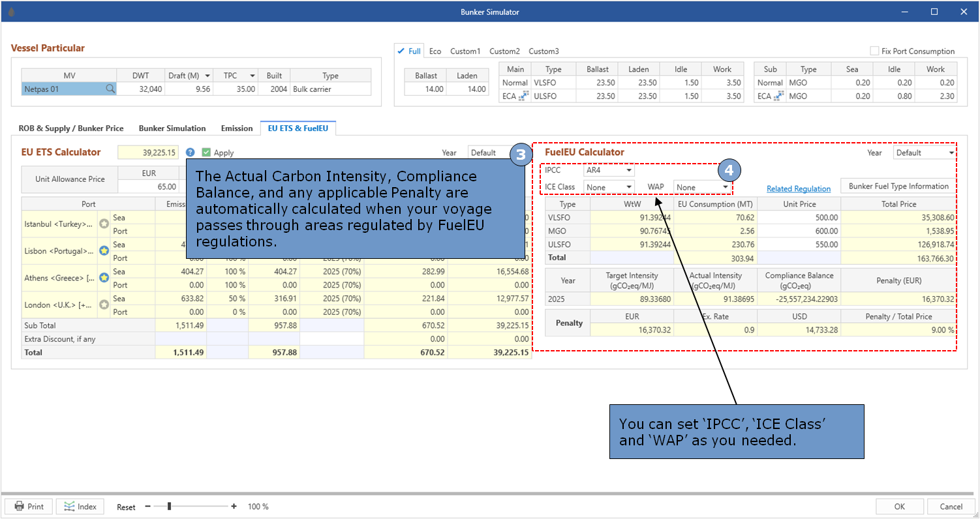Click the Penalty / Total Price 9.00 % cell
The height and width of the screenshot is (519, 980).
(x=898, y=330)
